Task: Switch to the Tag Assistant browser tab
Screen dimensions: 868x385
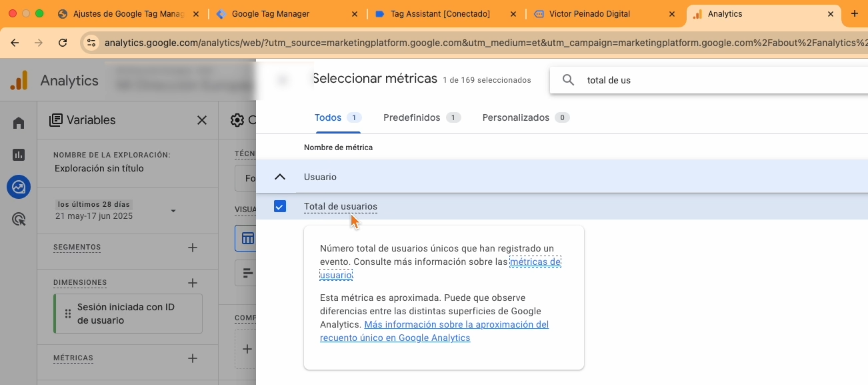Action: pyautogui.click(x=440, y=14)
